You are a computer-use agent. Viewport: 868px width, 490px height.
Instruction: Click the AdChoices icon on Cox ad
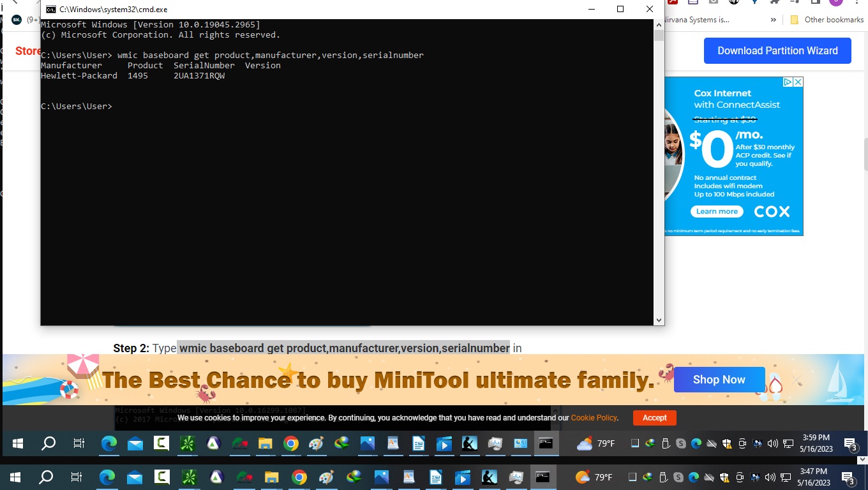[788, 82]
